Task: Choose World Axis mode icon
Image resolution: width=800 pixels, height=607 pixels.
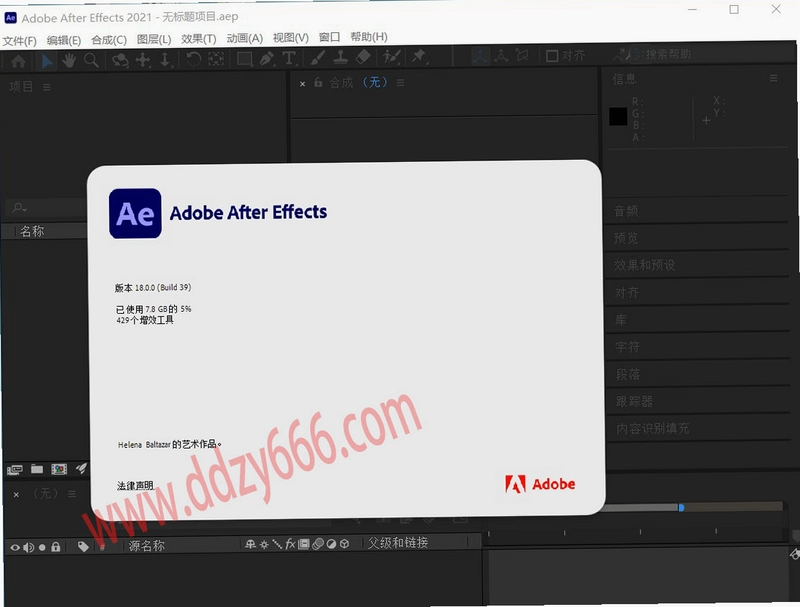Action: tap(501, 55)
